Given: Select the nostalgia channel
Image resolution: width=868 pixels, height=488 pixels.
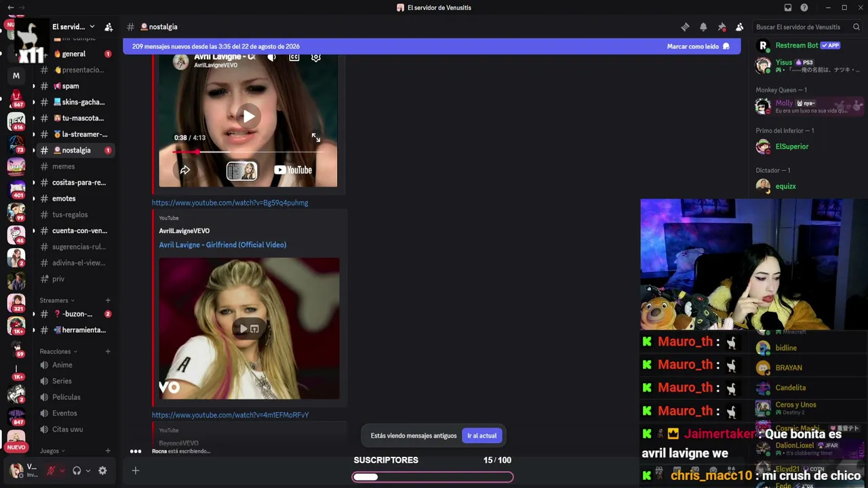Looking at the screenshot, I should coord(73,150).
